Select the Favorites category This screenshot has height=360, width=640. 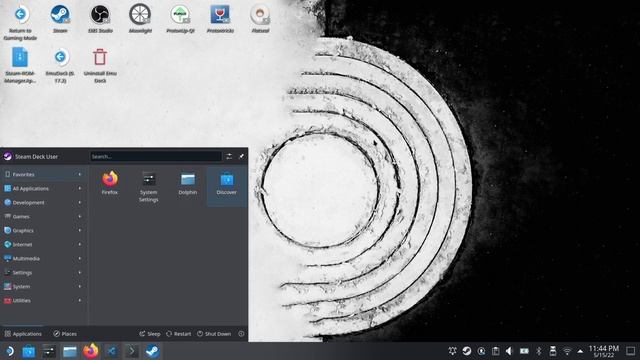[x=43, y=174]
